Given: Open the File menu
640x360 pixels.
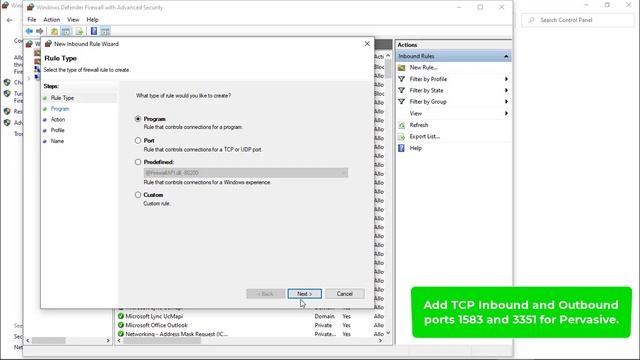Looking at the screenshot, I should 31,20.
